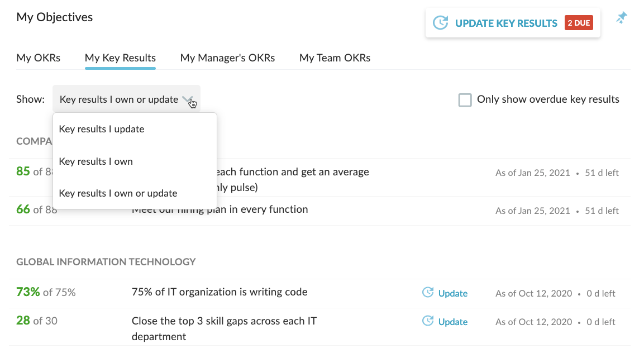Click 'As of Jan 25, 2021' on hiring plan row
Image resolution: width=644 pixels, height=353 pixels.
point(533,211)
